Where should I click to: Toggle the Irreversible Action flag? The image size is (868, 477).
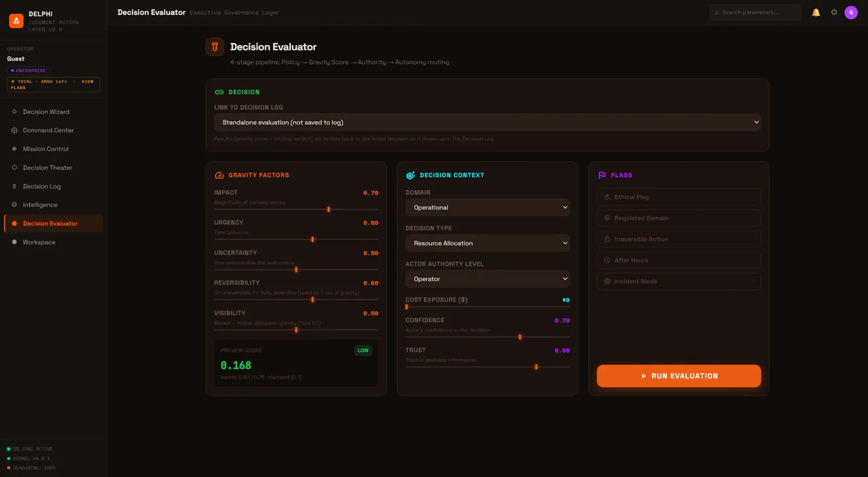tap(679, 239)
